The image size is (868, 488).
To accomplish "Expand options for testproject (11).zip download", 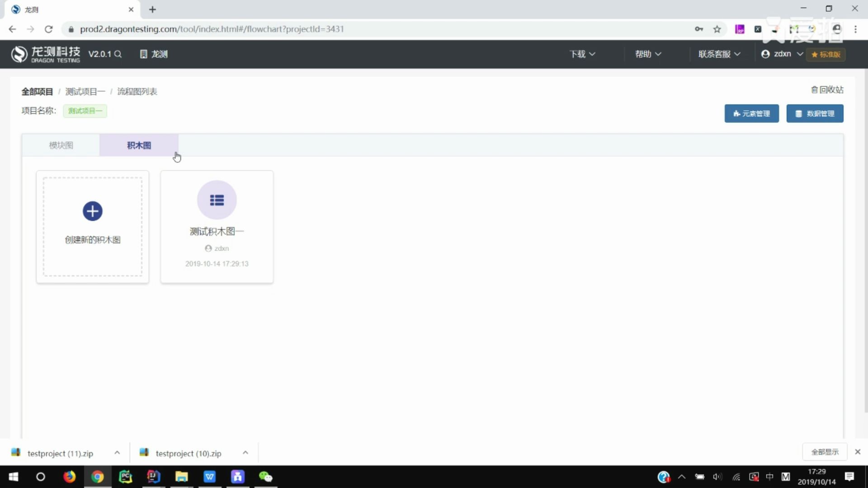I will pyautogui.click(x=117, y=453).
